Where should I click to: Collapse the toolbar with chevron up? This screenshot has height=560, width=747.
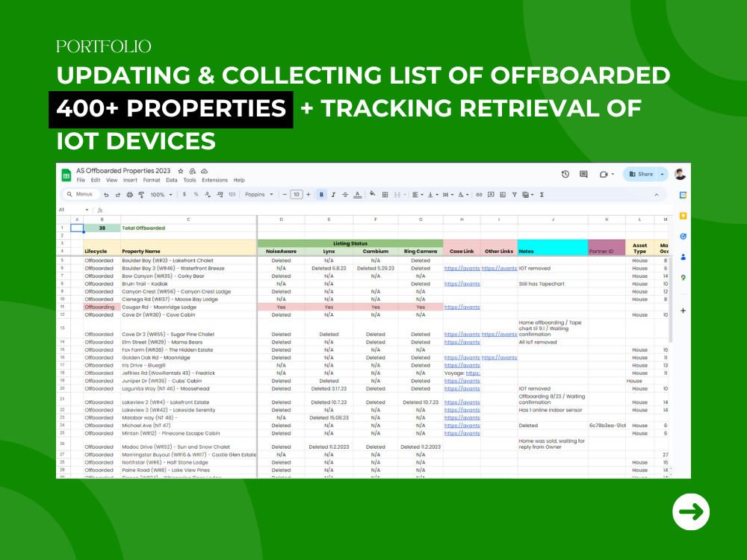click(x=657, y=195)
